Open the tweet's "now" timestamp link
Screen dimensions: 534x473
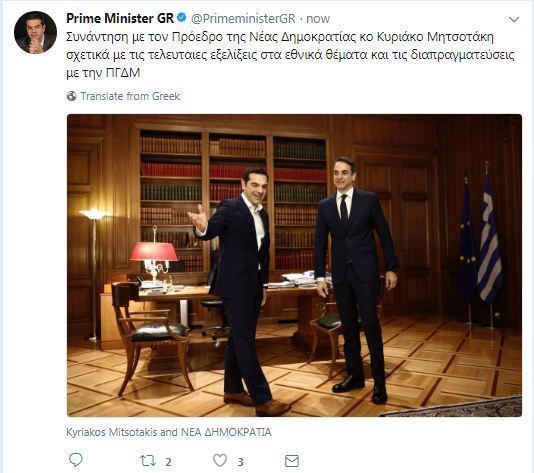tap(318, 19)
